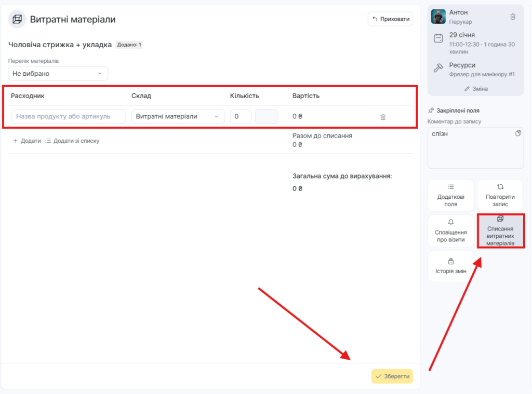Open the Перелік матеріалів dropdown
The width and height of the screenshot is (532, 394).
(58, 74)
